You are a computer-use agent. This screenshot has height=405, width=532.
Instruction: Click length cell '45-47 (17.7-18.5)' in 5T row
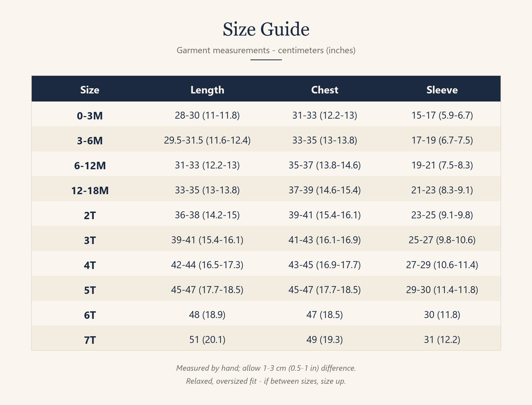coord(207,290)
